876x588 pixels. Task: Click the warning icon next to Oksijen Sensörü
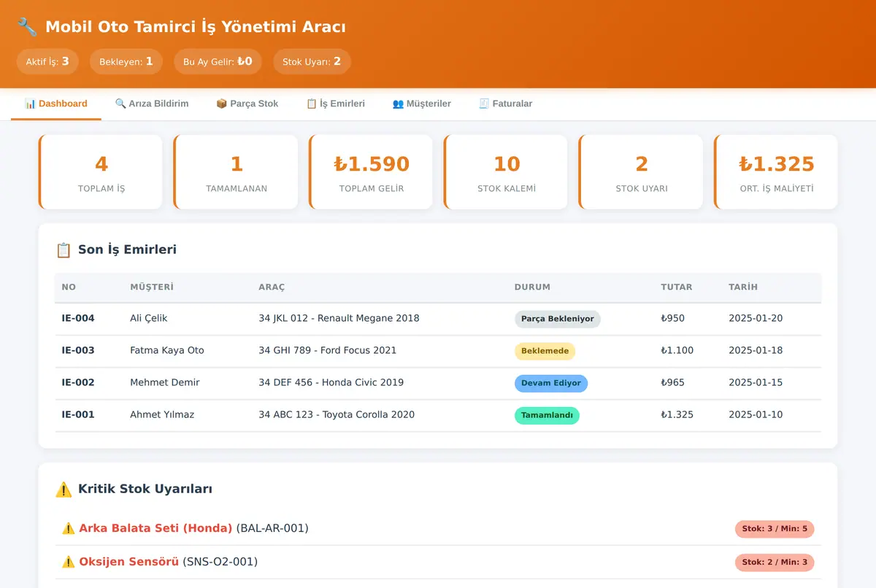(x=69, y=562)
